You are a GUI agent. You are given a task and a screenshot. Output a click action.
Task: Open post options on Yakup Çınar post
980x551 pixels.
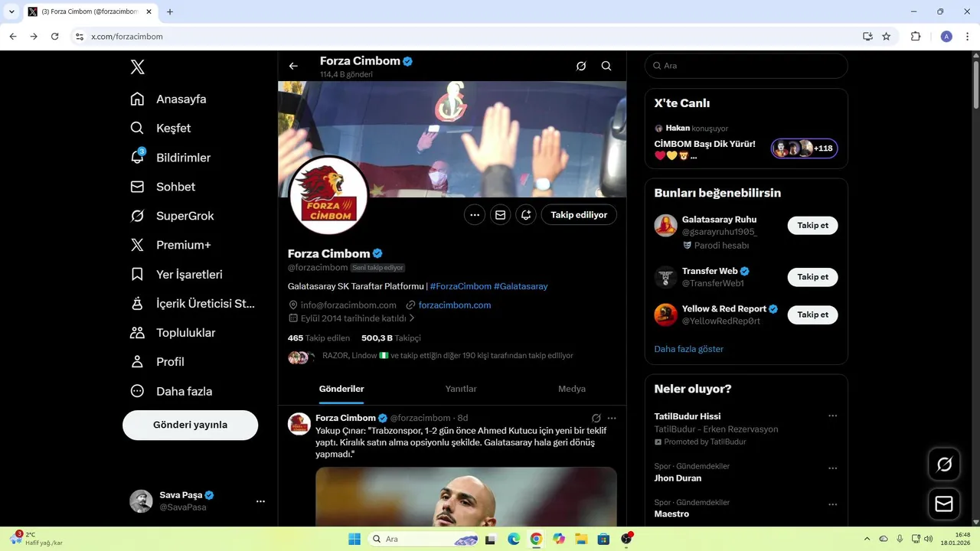coord(612,418)
